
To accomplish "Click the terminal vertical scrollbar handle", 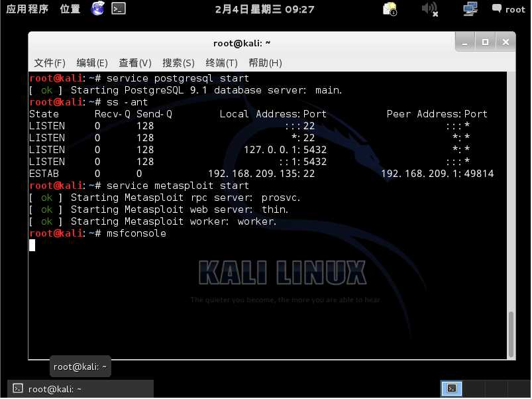I will (511, 334).
